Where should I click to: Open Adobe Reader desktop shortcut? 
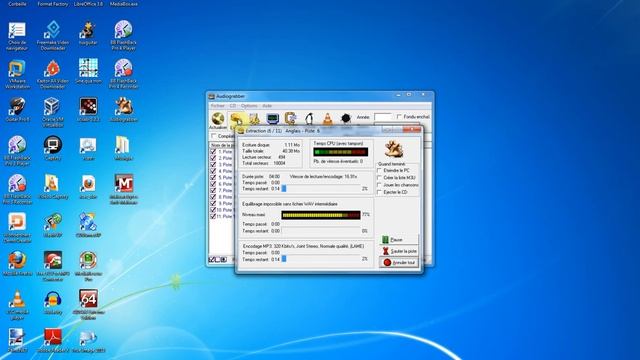click(53, 341)
